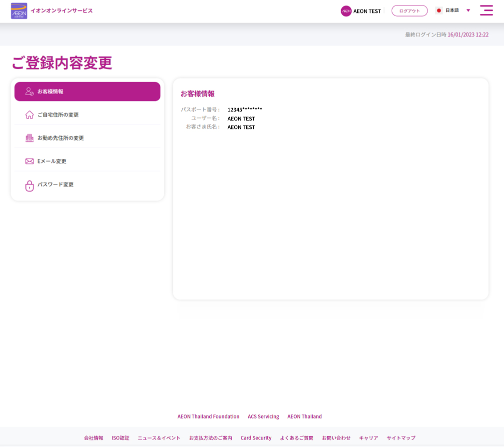The image size is (504, 447).
Task: Click the padlock icon for パスワード変更
Action: [x=29, y=185]
